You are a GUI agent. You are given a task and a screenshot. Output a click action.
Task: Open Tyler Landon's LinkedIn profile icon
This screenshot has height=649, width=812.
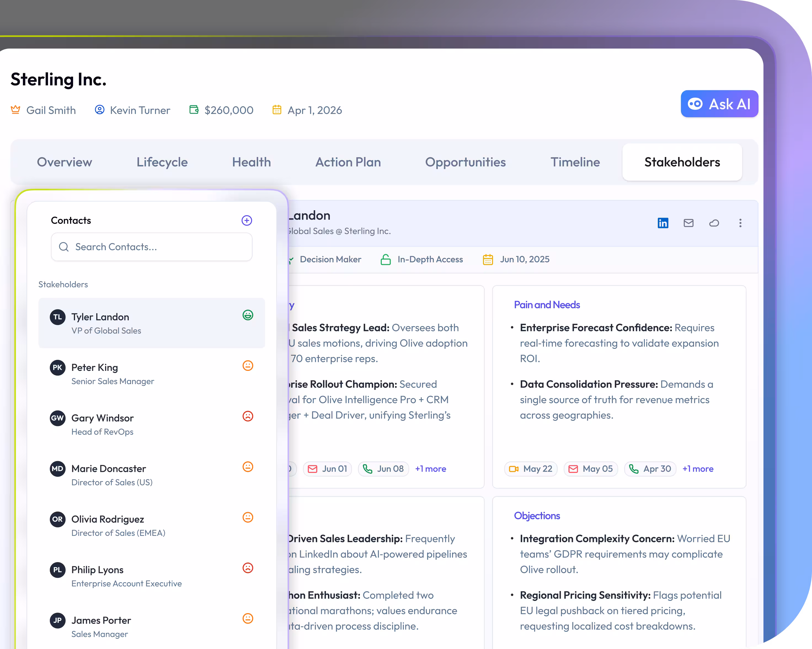pyautogui.click(x=663, y=223)
